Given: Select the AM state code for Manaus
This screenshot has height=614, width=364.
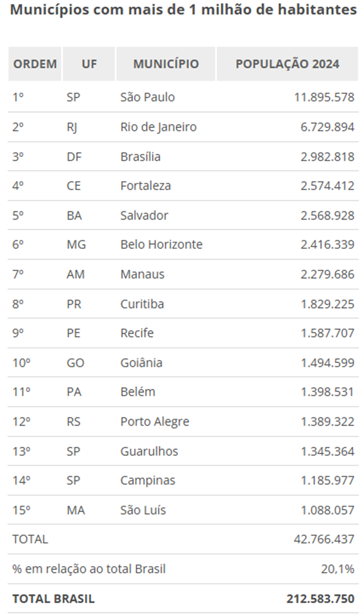Looking at the screenshot, I should 76,274.
